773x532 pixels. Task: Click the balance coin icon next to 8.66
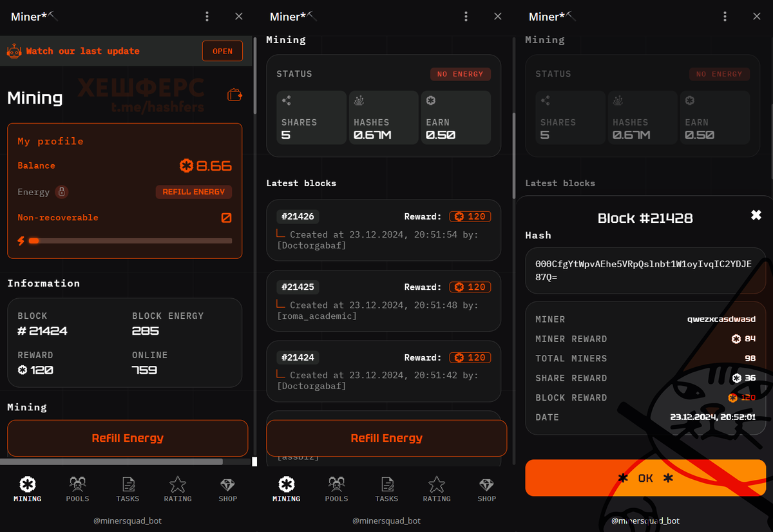point(186,166)
